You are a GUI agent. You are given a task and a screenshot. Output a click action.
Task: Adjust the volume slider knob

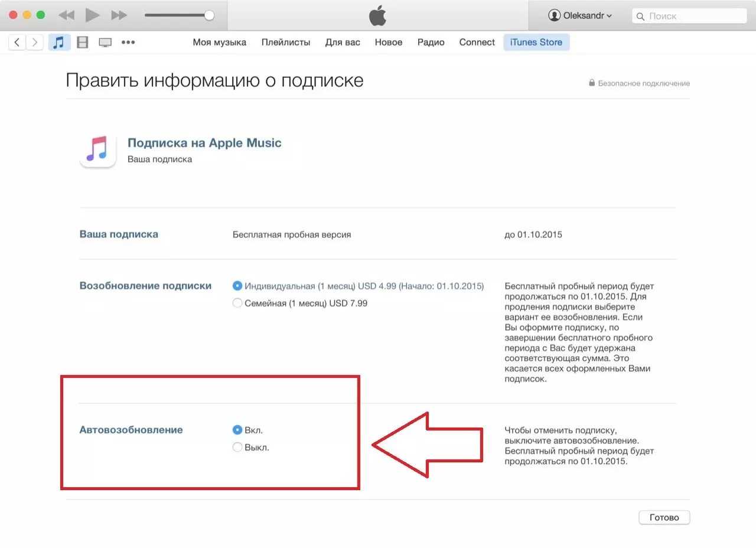pyautogui.click(x=209, y=15)
